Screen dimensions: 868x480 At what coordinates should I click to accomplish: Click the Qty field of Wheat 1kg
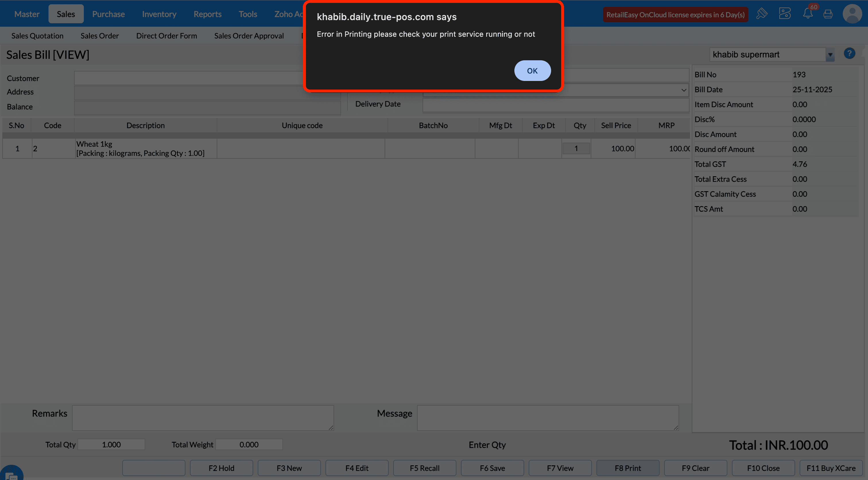coord(576,148)
